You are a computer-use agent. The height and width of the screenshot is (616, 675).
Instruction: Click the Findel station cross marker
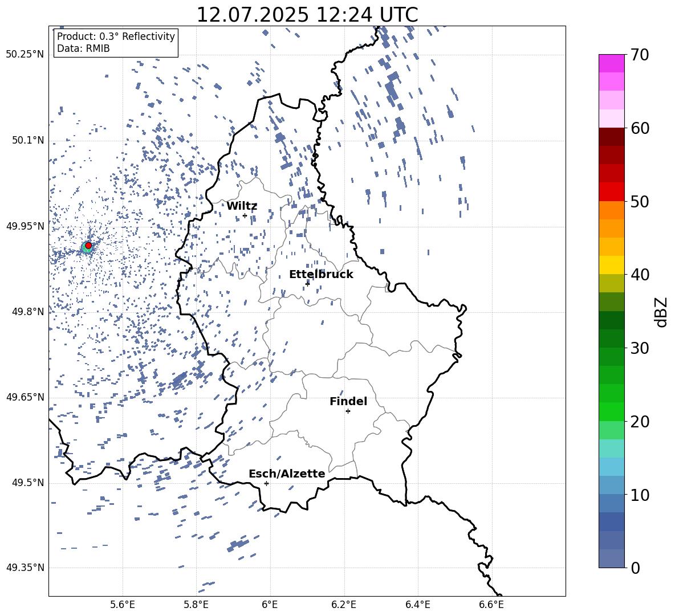coord(348,411)
